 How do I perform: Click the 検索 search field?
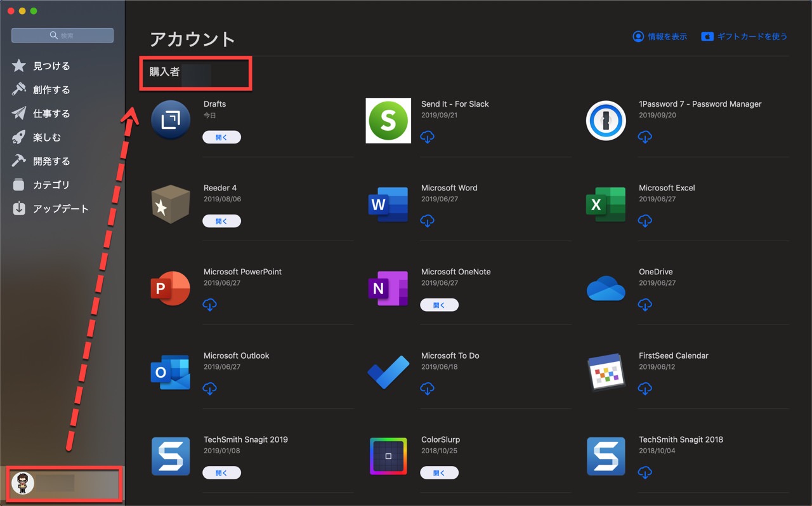click(62, 36)
